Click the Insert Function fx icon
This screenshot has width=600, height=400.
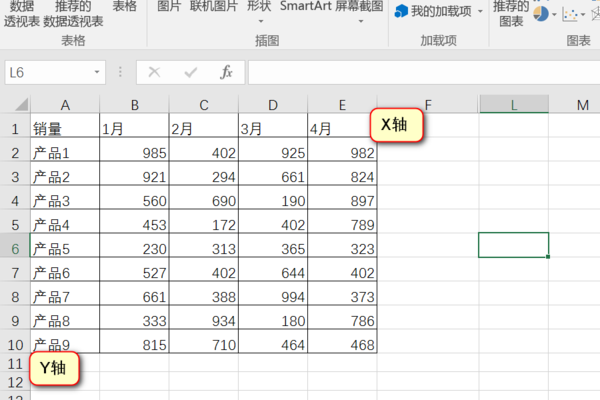coord(226,72)
